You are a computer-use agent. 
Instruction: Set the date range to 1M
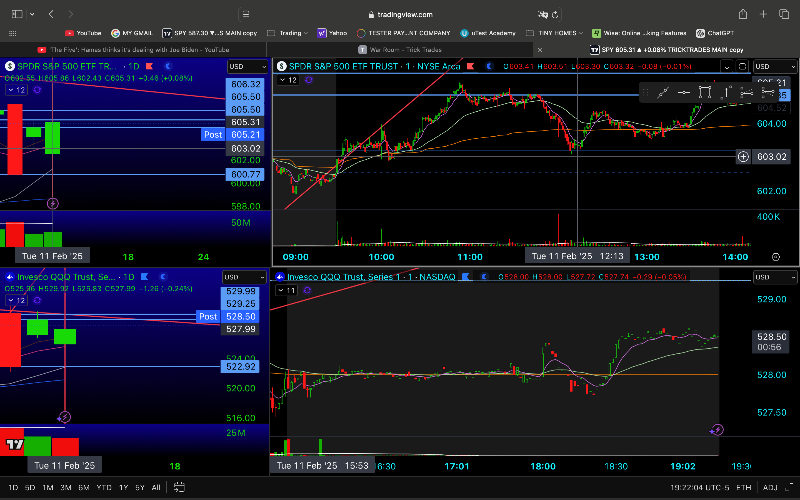(x=47, y=488)
